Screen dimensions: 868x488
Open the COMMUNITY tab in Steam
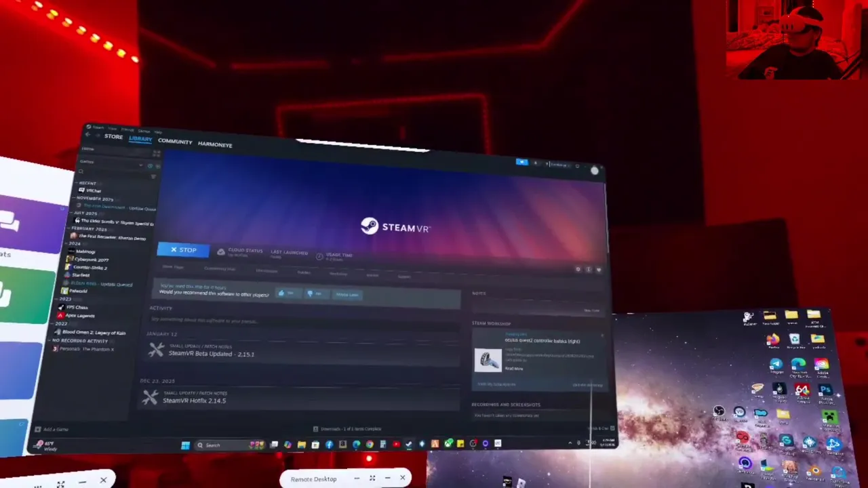tap(175, 142)
